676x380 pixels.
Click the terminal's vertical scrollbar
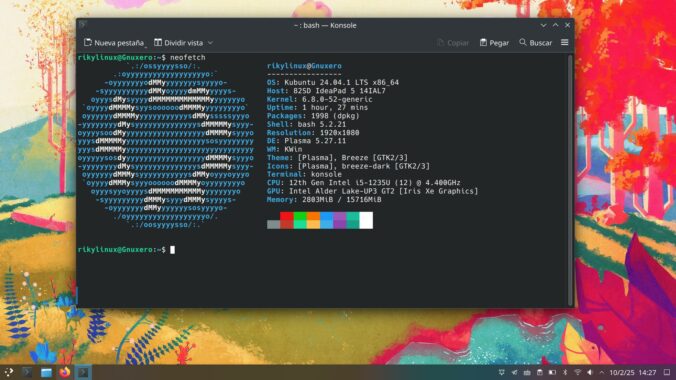coord(570,180)
